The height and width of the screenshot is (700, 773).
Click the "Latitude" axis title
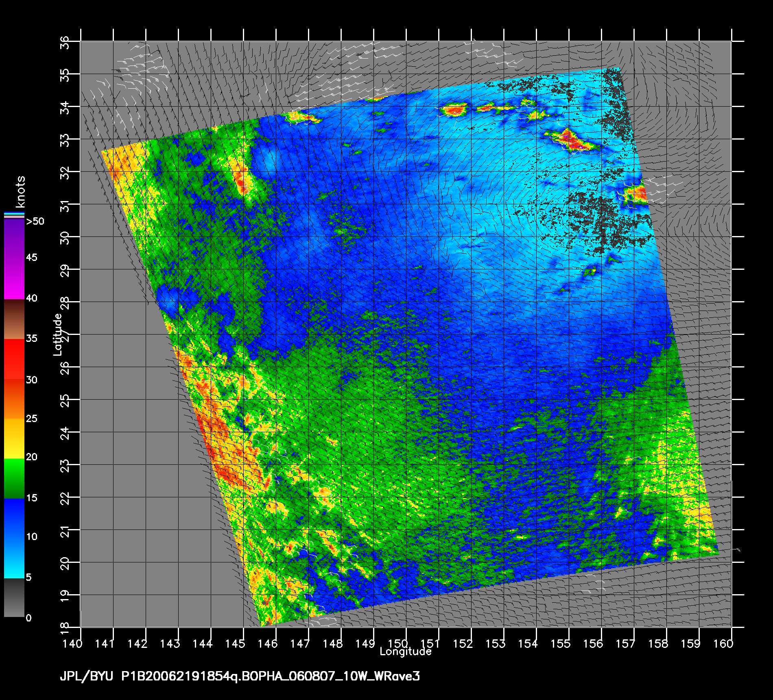(x=58, y=335)
